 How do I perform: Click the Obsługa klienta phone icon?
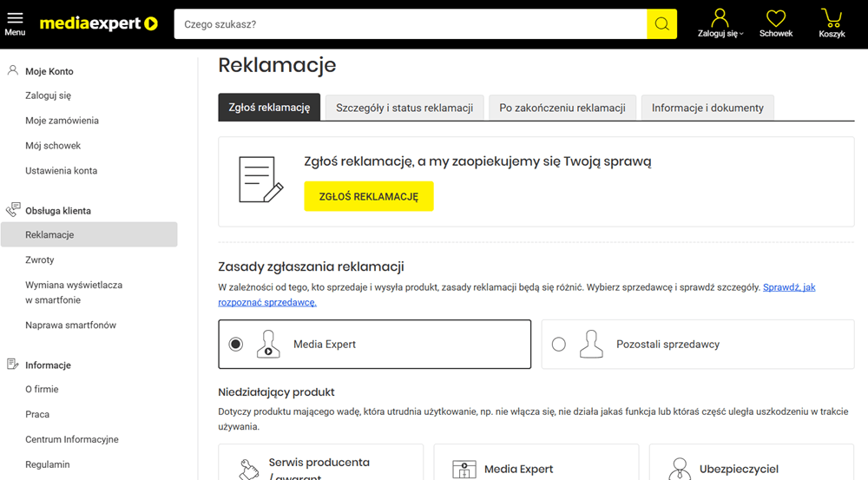click(x=13, y=209)
